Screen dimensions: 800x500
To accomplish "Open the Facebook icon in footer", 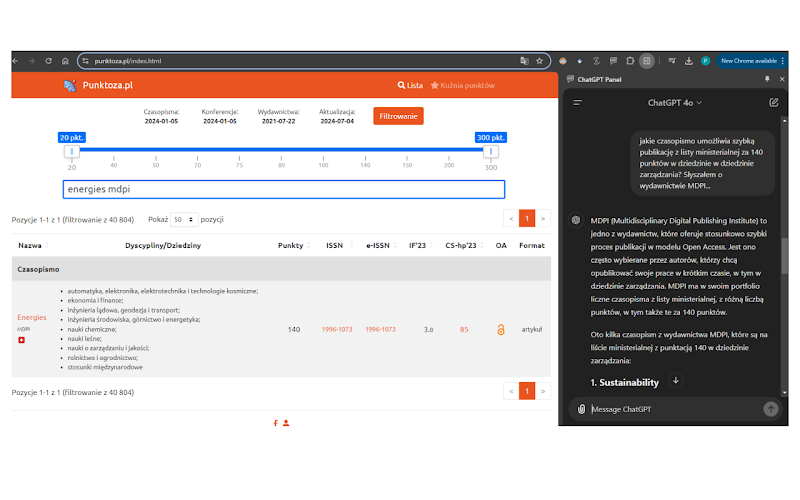I will click(x=276, y=423).
